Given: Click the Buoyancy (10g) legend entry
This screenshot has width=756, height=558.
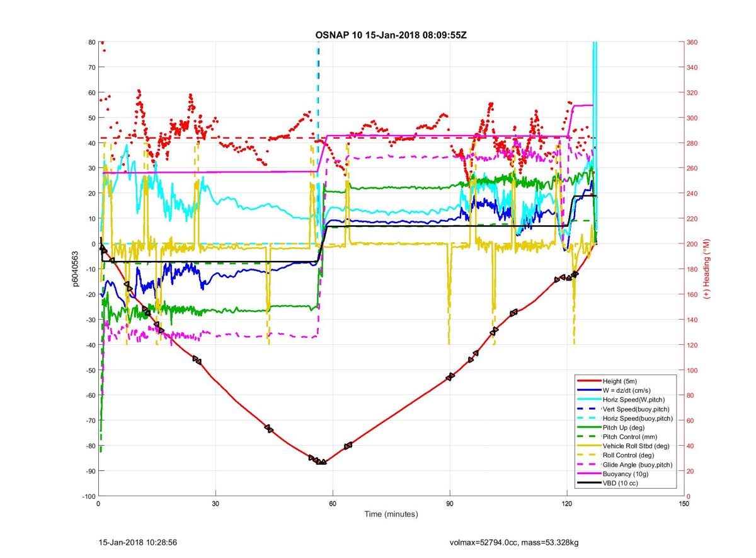Looking at the screenshot, I should pyautogui.click(x=624, y=474).
